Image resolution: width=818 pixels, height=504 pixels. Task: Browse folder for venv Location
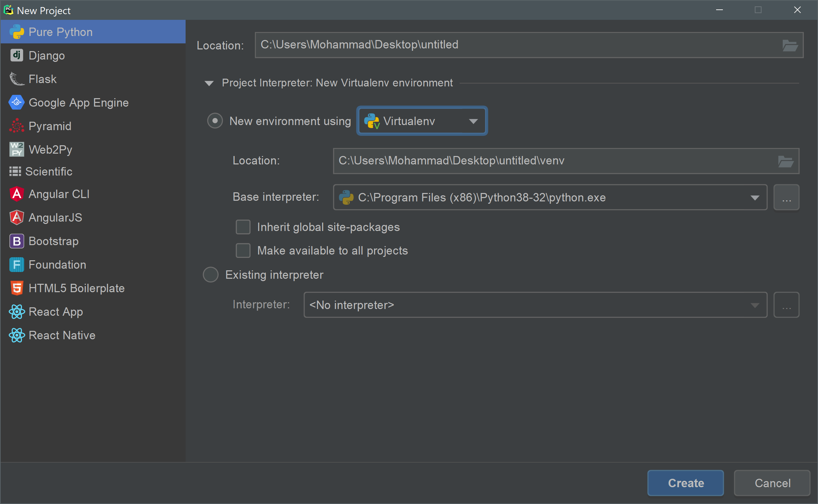(x=786, y=161)
